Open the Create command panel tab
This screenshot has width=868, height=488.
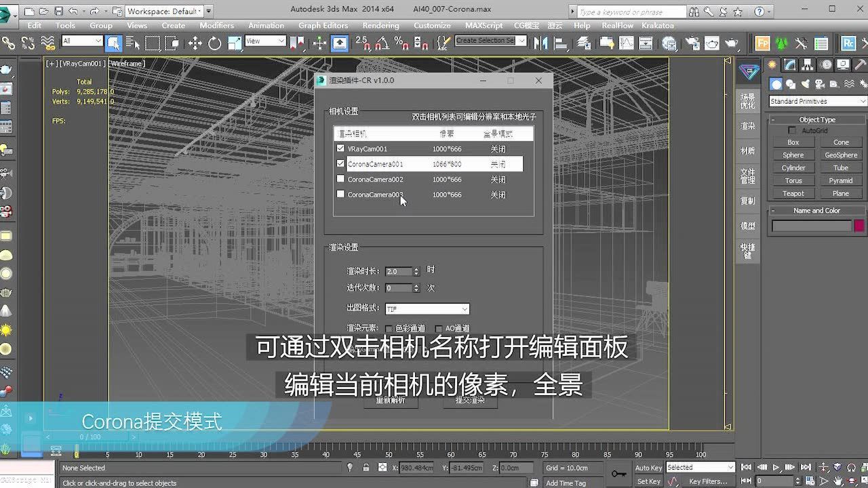click(772, 65)
